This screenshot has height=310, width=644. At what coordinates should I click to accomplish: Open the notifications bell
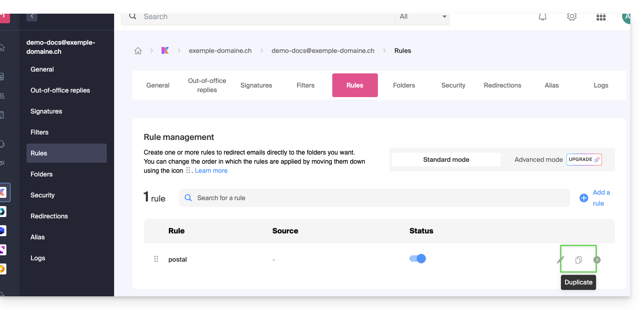pos(543,17)
